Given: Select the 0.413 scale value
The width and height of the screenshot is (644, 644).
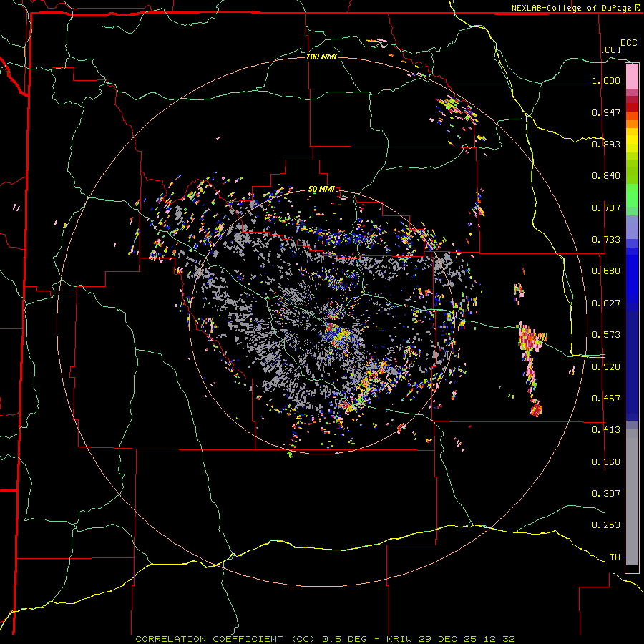Looking at the screenshot, I should (x=606, y=430).
